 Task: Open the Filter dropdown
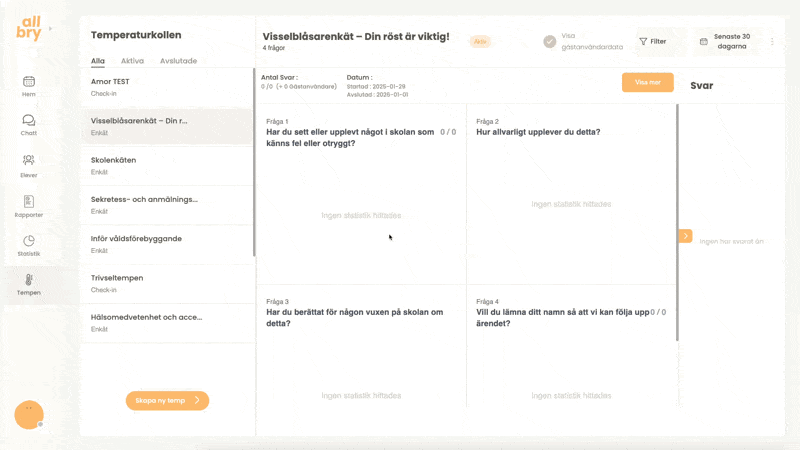[x=652, y=42]
